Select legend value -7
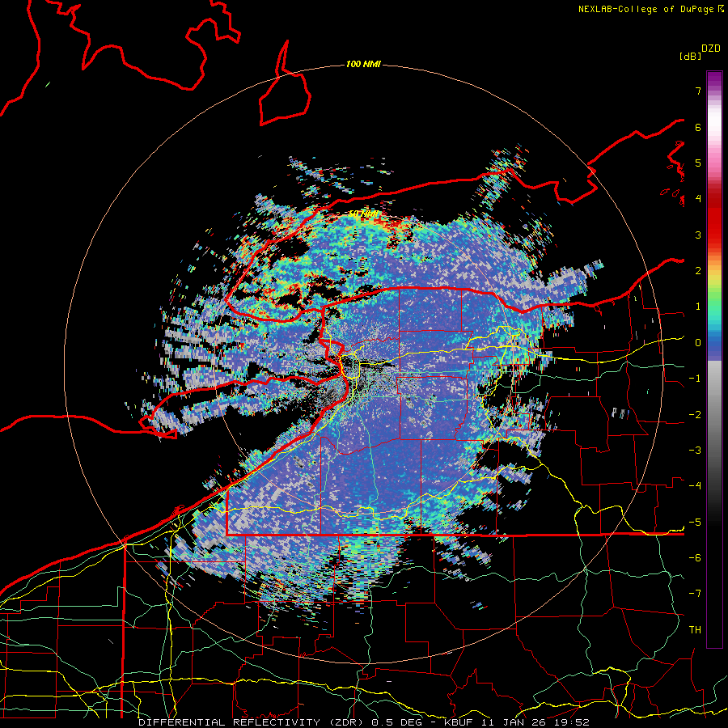This screenshot has width=728, height=728. [x=695, y=594]
